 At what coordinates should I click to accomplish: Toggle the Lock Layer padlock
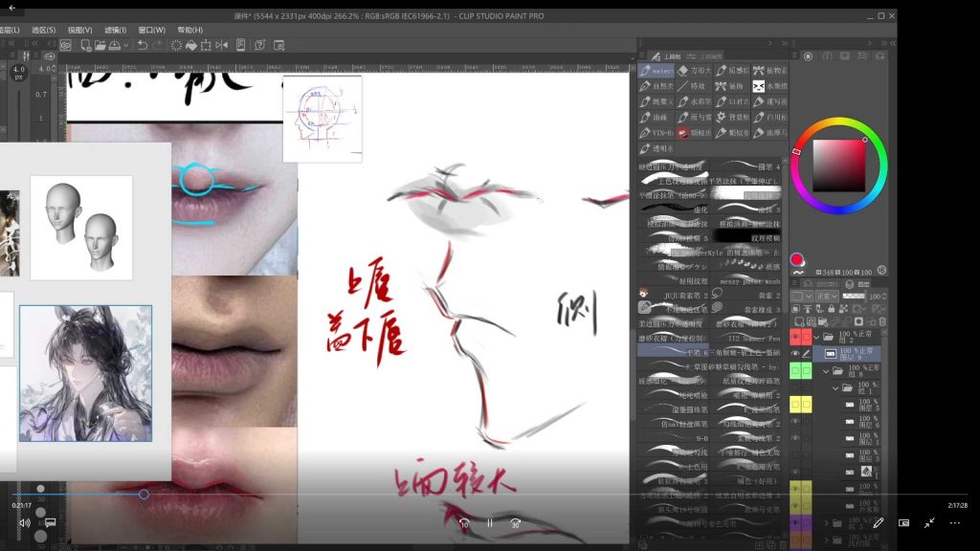pyautogui.click(x=832, y=309)
